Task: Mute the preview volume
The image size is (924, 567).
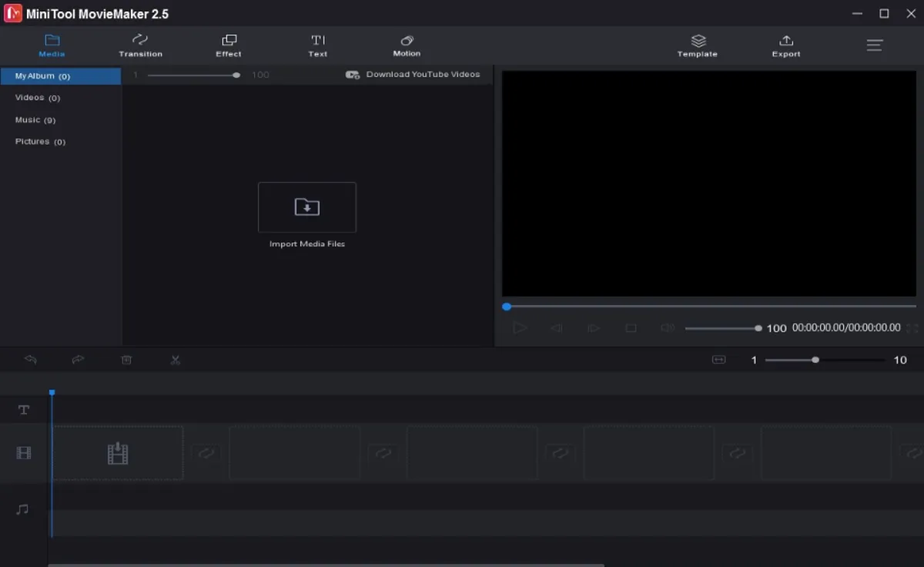Action: 668,328
